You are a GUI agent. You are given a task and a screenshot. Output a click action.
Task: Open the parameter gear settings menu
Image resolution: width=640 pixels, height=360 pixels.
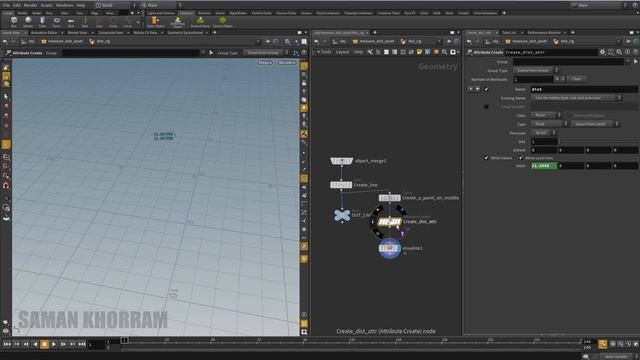click(x=602, y=52)
